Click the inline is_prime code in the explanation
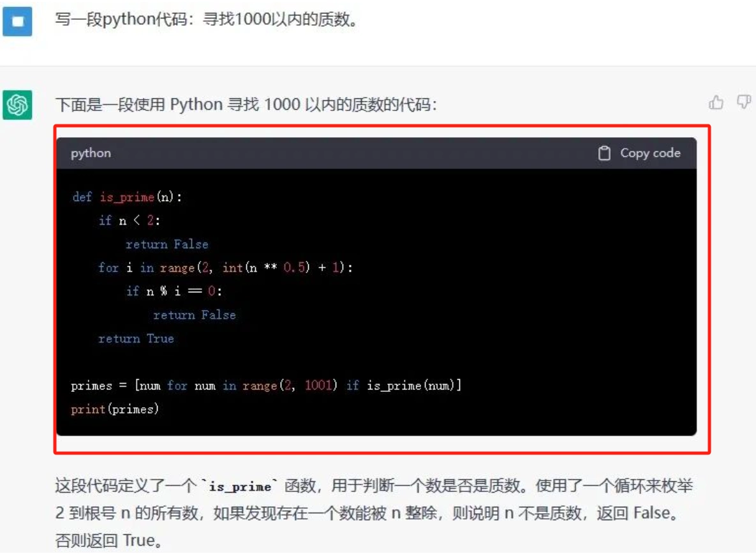The image size is (756, 554). click(x=240, y=486)
